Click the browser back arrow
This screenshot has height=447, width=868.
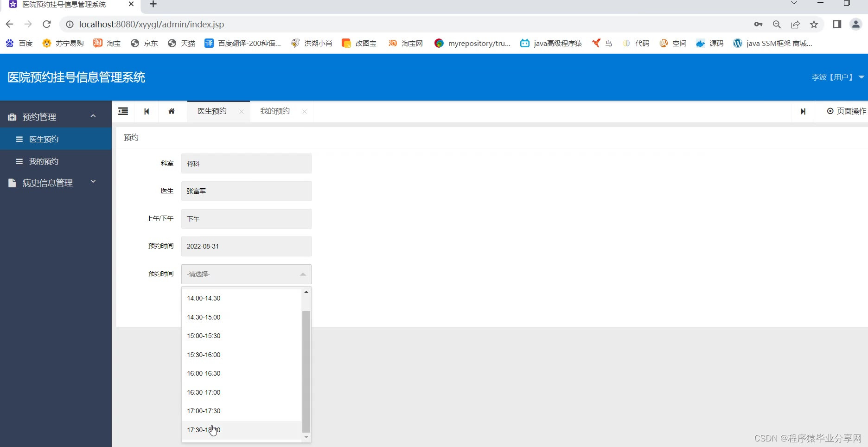point(10,24)
